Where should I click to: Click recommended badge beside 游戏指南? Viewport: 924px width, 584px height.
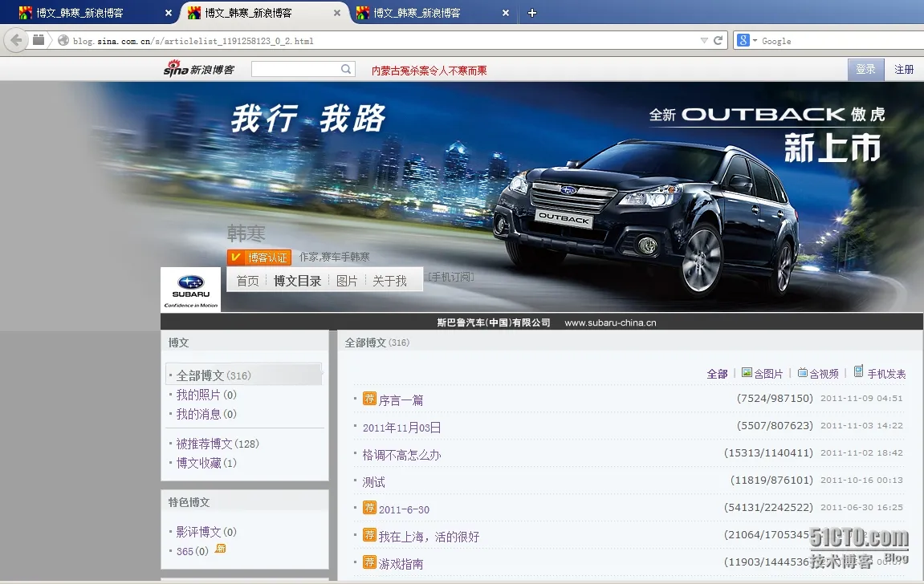coord(369,562)
